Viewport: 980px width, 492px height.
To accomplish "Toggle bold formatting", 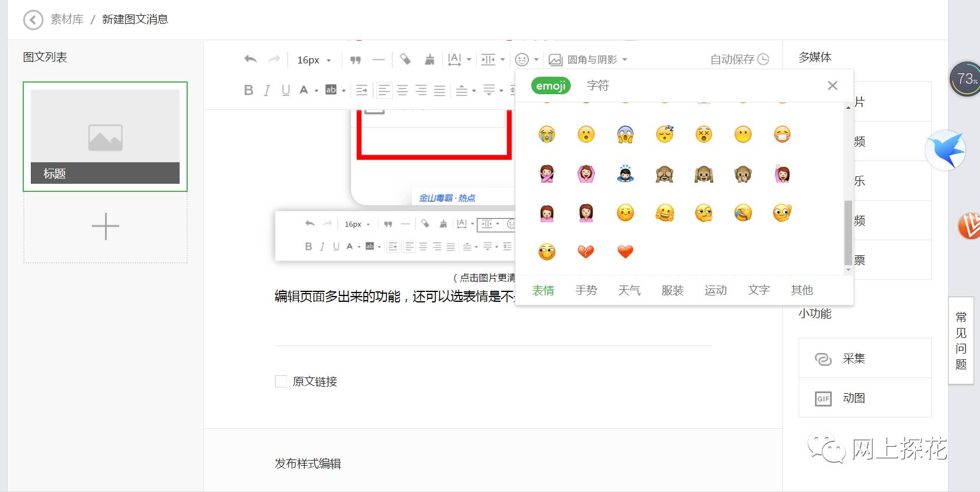I will coord(249,90).
